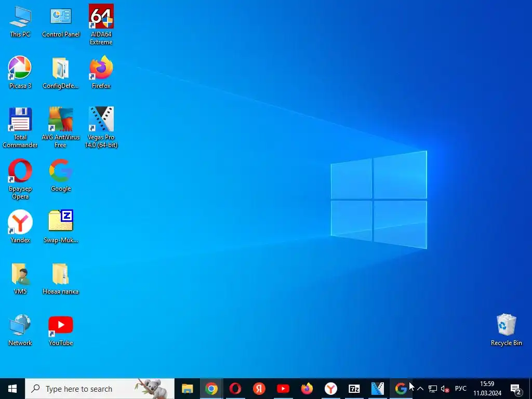Select the Total Commander shortcut

pos(20,128)
